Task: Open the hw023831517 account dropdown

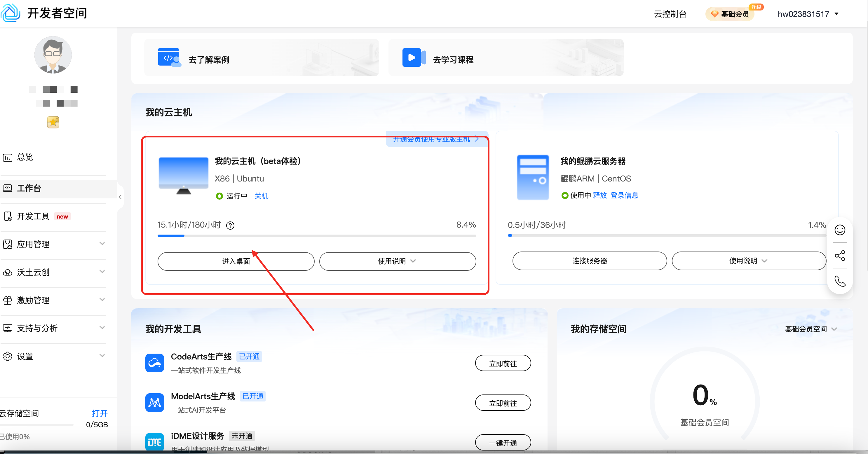Action: (x=807, y=14)
